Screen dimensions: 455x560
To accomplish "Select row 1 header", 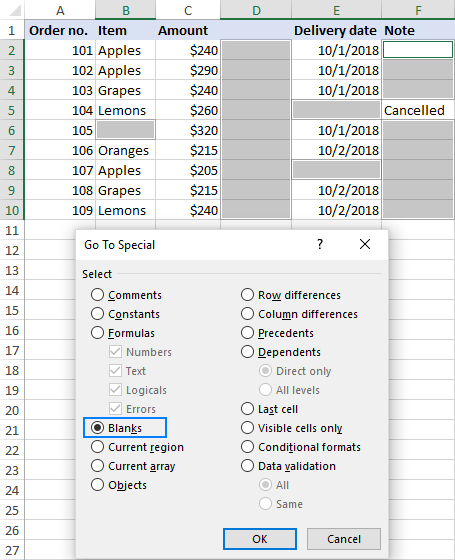I will tap(12, 30).
